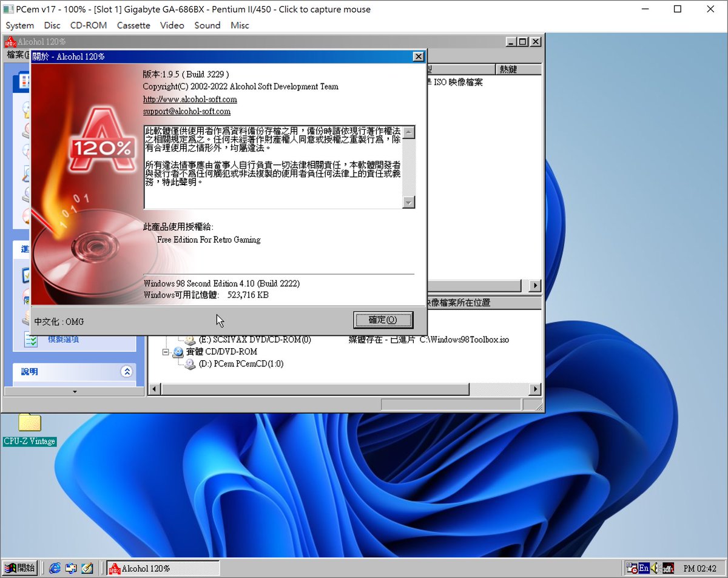The image size is (728, 578).
Task: Click the sidebar scroll-down arrow at bottom
Action: coord(75,392)
